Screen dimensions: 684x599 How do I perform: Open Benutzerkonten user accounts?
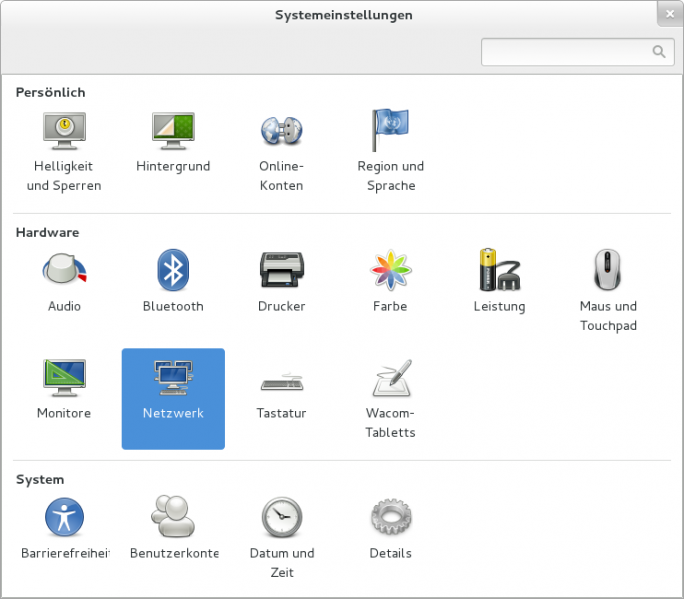point(173,528)
